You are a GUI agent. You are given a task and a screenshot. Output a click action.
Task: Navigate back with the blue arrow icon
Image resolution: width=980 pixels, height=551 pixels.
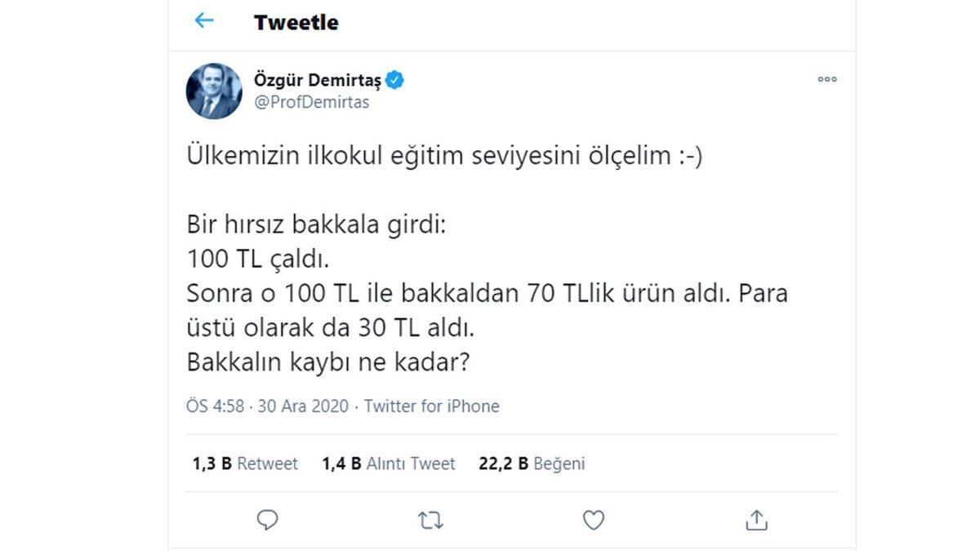[x=204, y=21]
